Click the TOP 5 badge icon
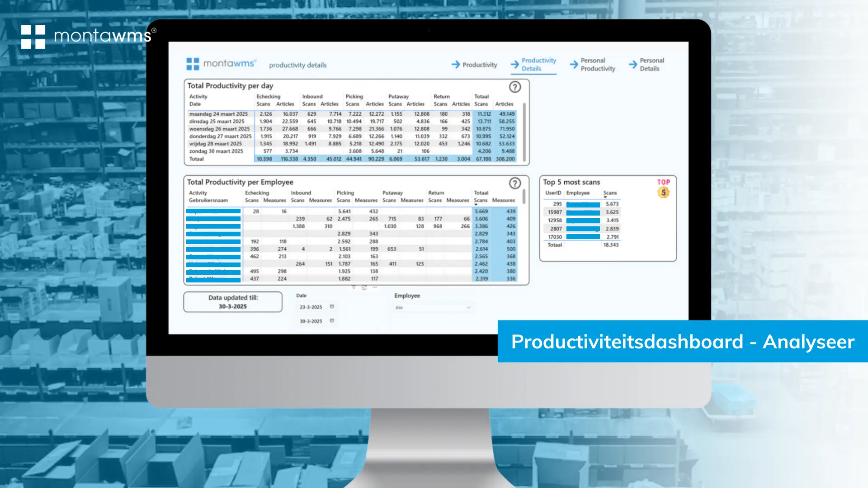 tap(663, 188)
